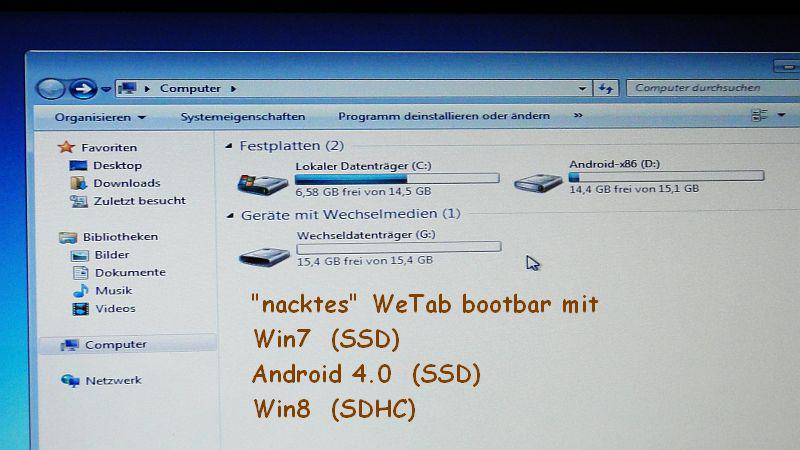Click 6,58 GB frei von 14,5 GB

coord(363,192)
